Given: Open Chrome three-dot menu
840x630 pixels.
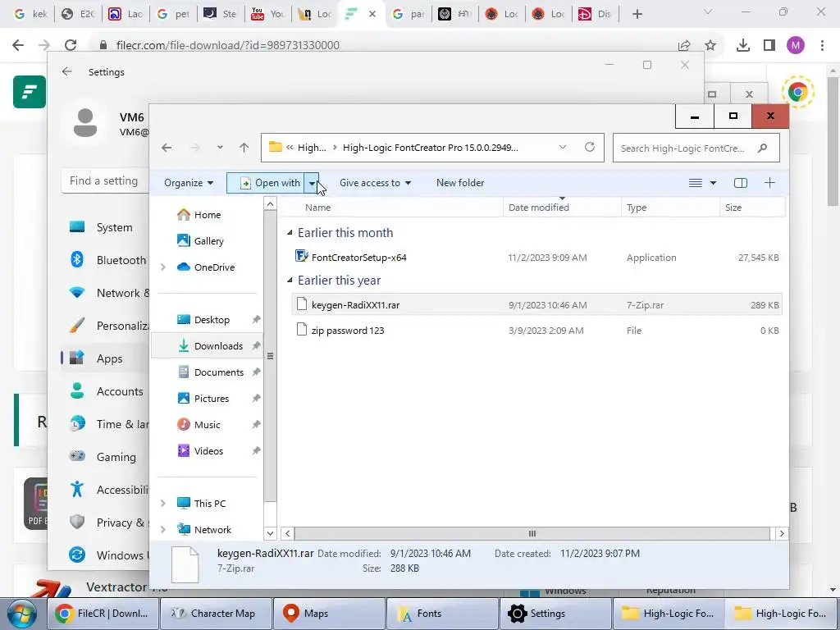Looking at the screenshot, I should [x=822, y=45].
